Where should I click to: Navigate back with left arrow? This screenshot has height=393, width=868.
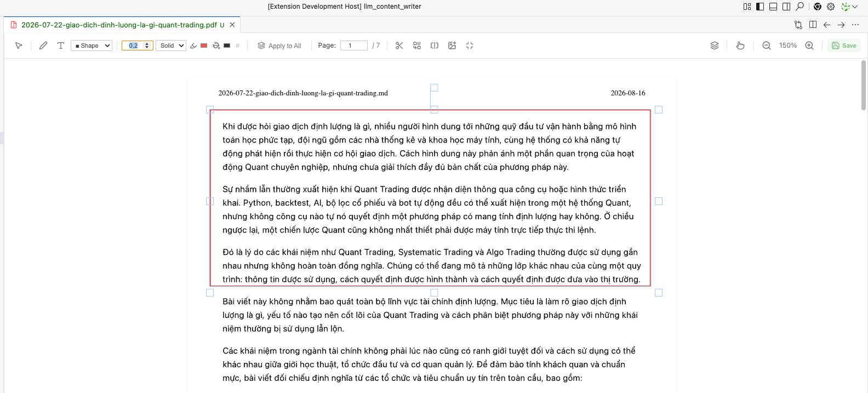tap(827, 25)
